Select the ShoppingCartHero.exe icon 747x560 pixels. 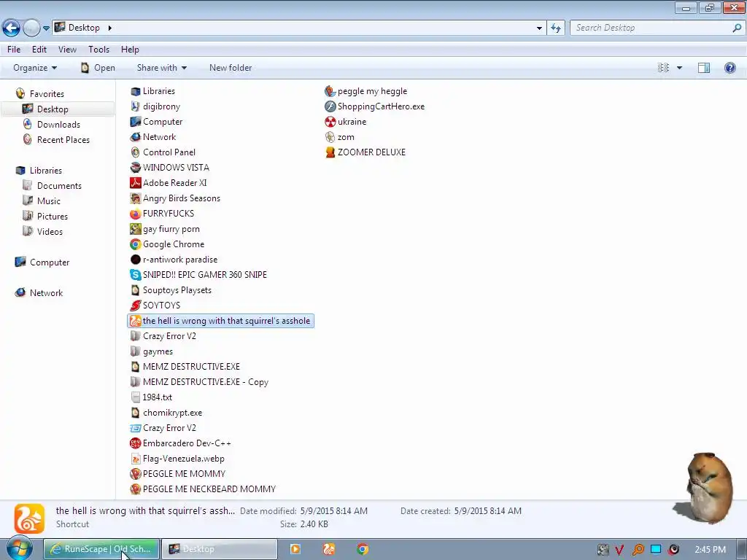tap(330, 106)
